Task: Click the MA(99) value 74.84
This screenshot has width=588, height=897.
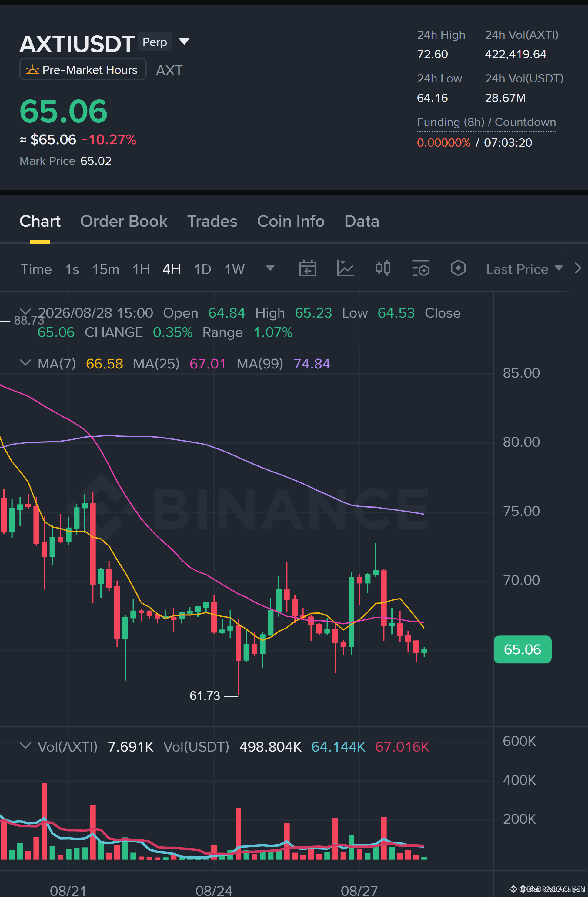Action: [x=312, y=364]
